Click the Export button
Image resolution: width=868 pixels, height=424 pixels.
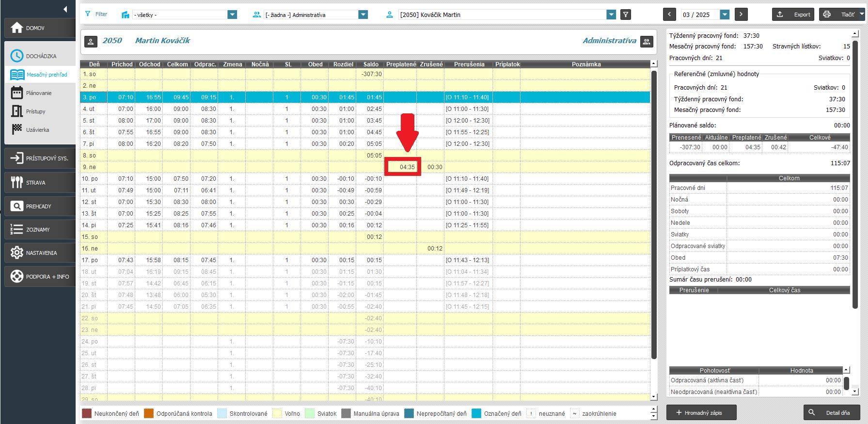click(x=793, y=15)
